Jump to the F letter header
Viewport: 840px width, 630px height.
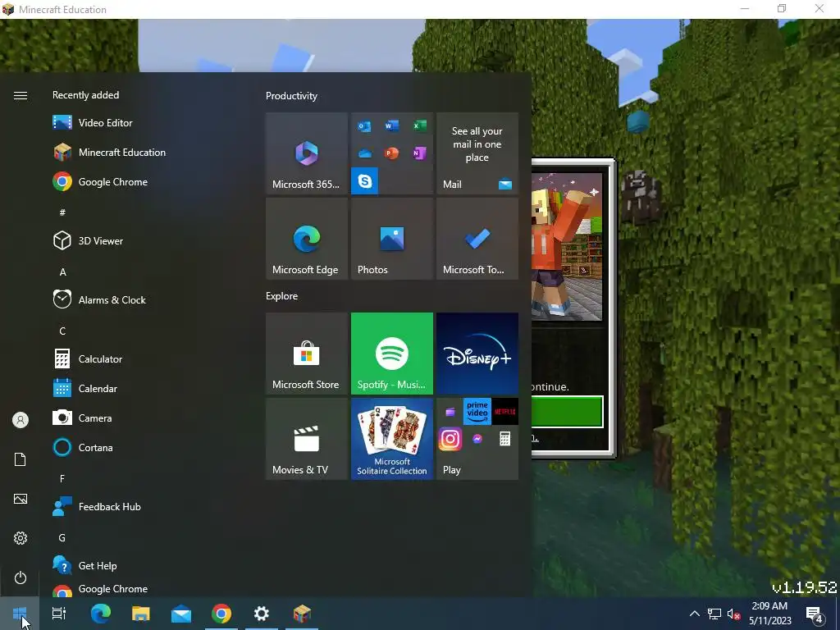click(x=62, y=478)
